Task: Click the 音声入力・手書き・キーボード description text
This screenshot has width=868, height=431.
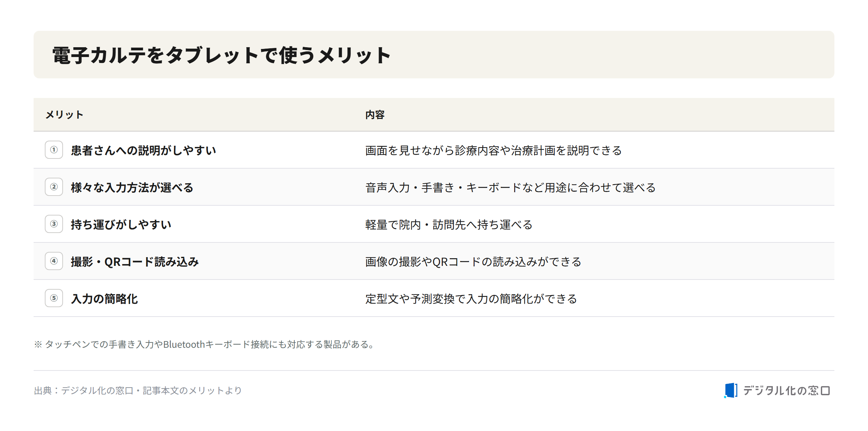Action: (510, 188)
